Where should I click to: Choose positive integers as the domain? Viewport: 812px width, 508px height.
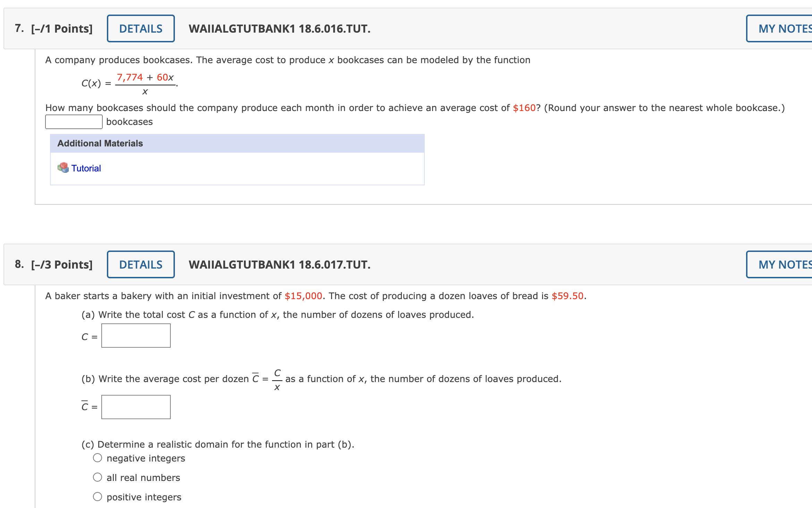[x=98, y=497]
